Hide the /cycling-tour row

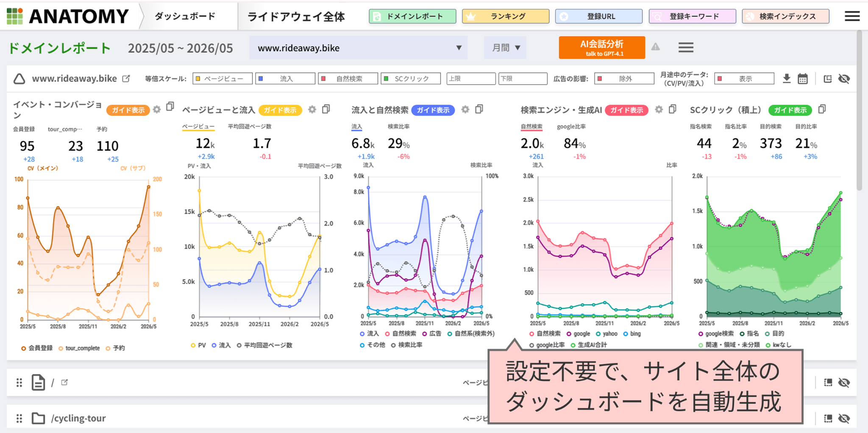point(844,419)
